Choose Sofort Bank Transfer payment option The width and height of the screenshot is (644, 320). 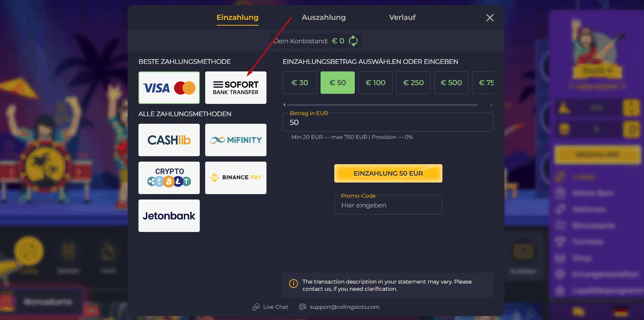click(x=235, y=88)
